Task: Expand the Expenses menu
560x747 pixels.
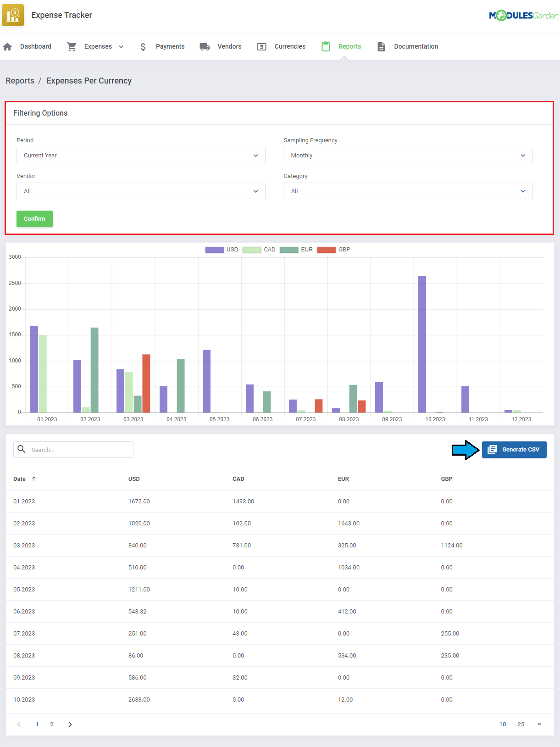Action: click(x=104, y=47)
